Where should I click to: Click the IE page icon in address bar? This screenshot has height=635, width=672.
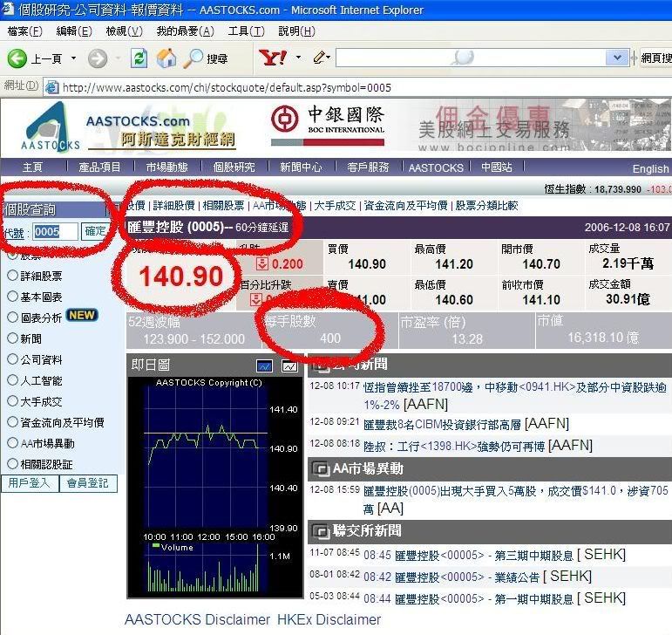click(51, 87)
